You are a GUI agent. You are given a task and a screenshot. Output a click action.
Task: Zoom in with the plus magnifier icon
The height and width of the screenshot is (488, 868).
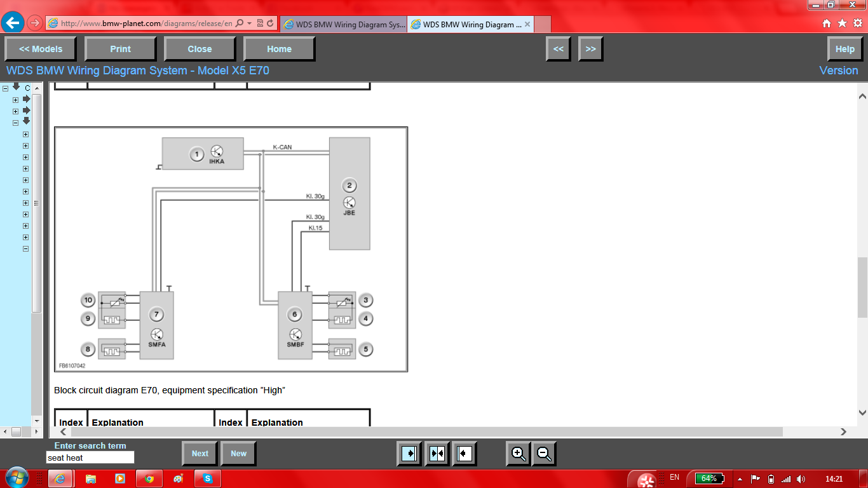(x=519, y=454)
